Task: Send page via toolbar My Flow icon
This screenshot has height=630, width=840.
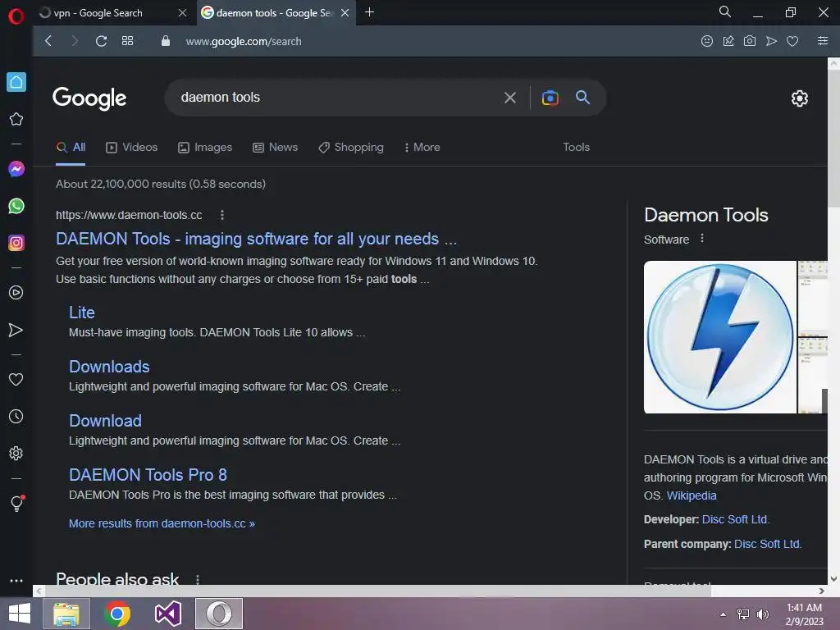Action: [x=771, y=41]
